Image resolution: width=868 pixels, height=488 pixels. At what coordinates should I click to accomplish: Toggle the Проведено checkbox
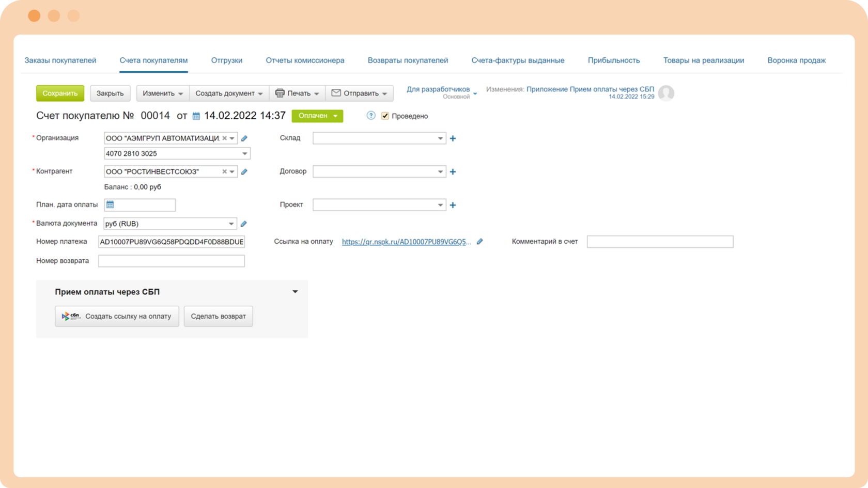click(x=385, y=116)
